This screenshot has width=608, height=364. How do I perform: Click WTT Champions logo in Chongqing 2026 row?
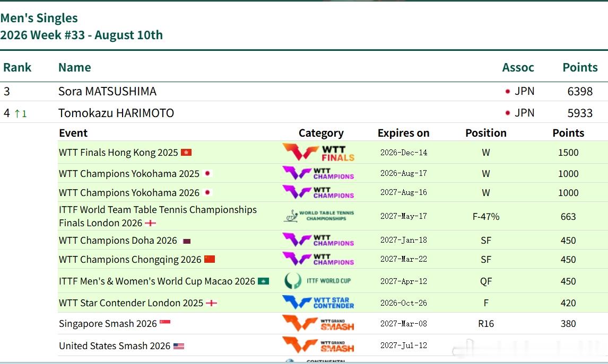(x=318, y=259)
